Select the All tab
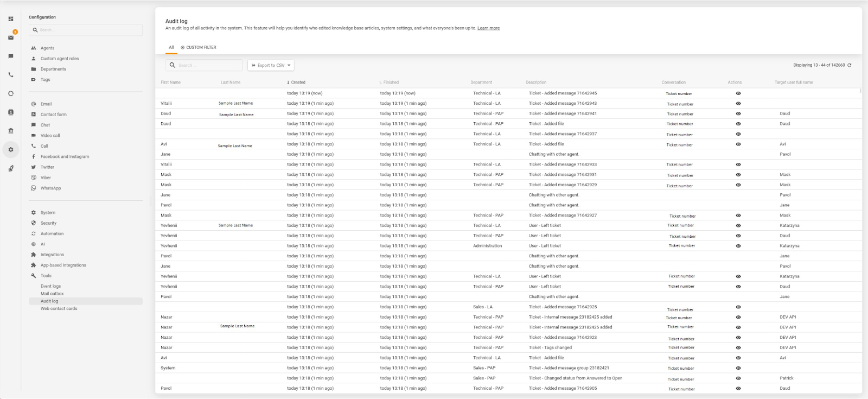The image size is (868, 399). tap(171, 48)
